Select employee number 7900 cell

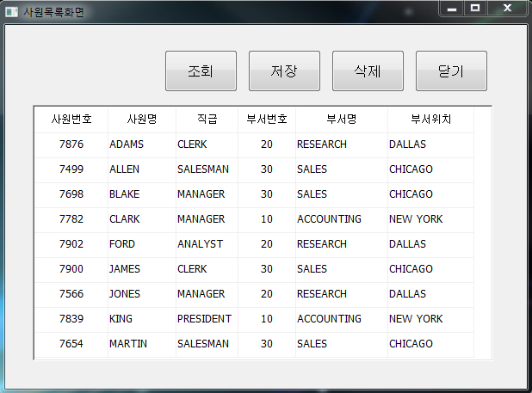71,269
